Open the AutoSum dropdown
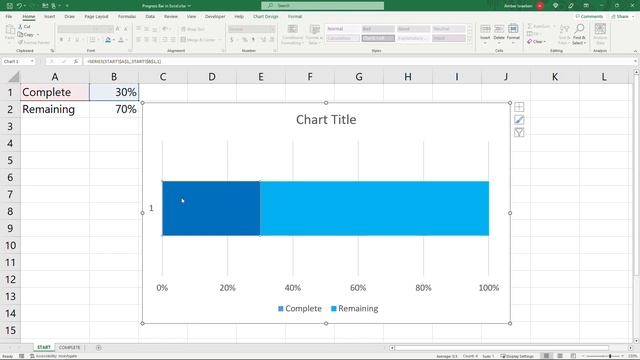This screenshot has height=360, width=640. (x=553, y=27)
